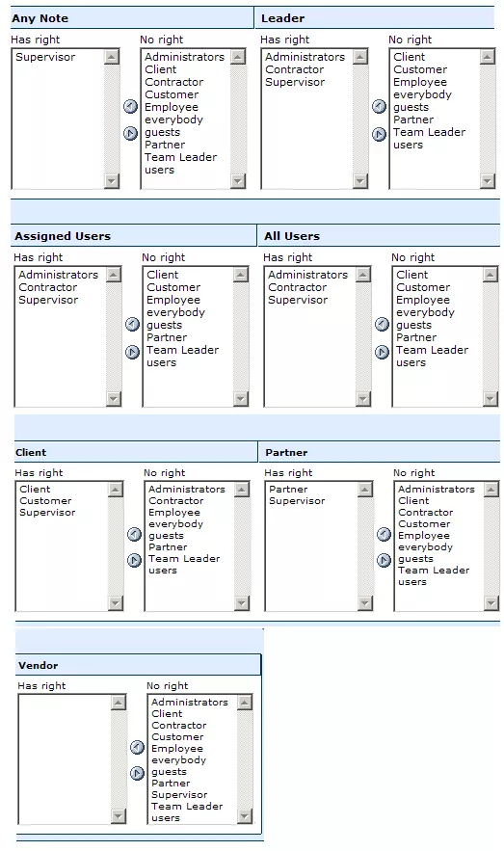Click left arrow icon in Client section
The width and height of the screenshot is (504, 851).
point(135,534)
